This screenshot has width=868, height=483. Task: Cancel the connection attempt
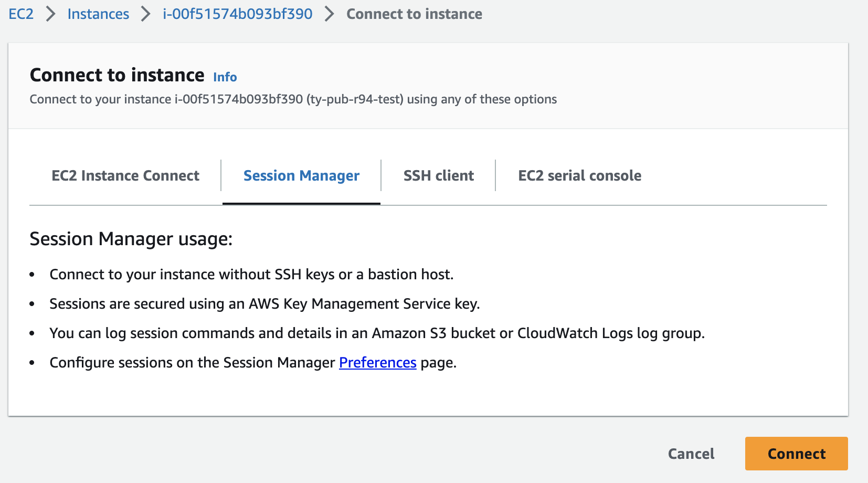pos(691,453)
